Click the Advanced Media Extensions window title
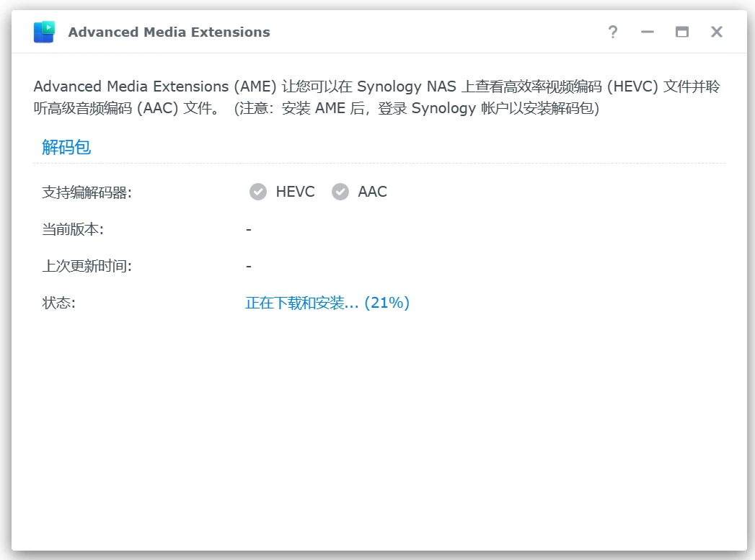755x560 pixels. (169, 32)
